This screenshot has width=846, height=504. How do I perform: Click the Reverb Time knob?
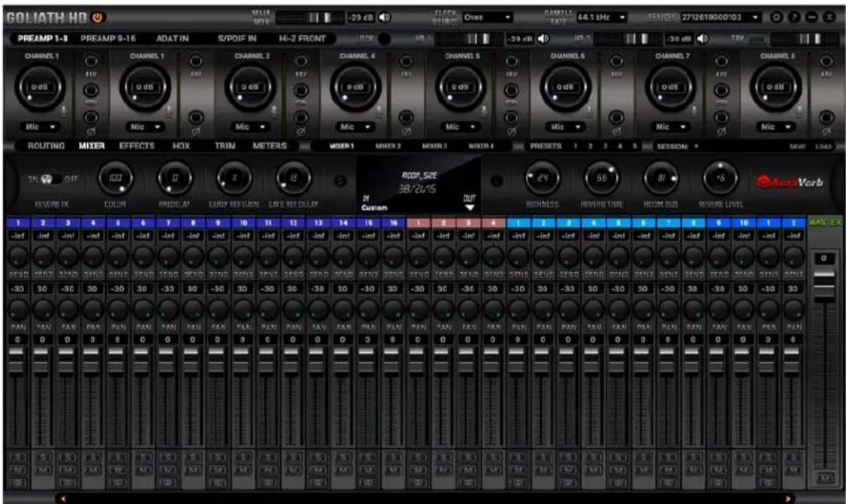[x=602, y=178]
